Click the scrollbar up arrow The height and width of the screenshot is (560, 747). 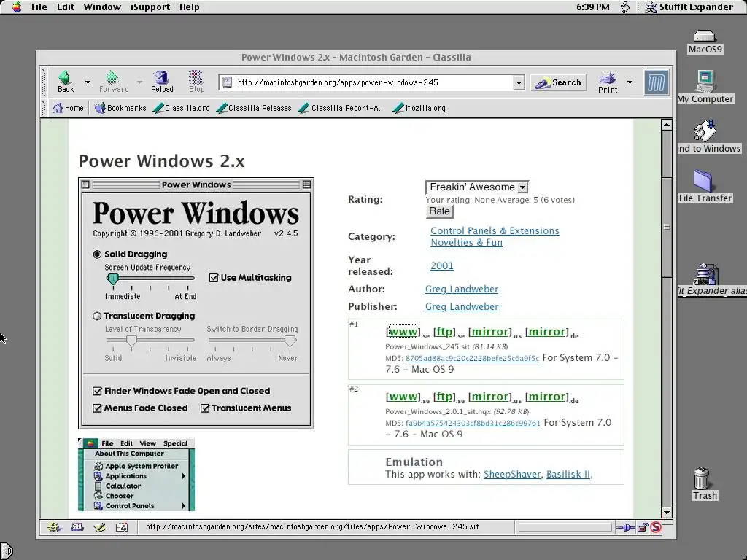667,125
